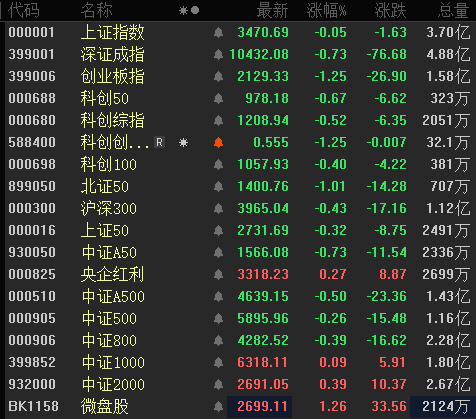Click code 899050

32,187
